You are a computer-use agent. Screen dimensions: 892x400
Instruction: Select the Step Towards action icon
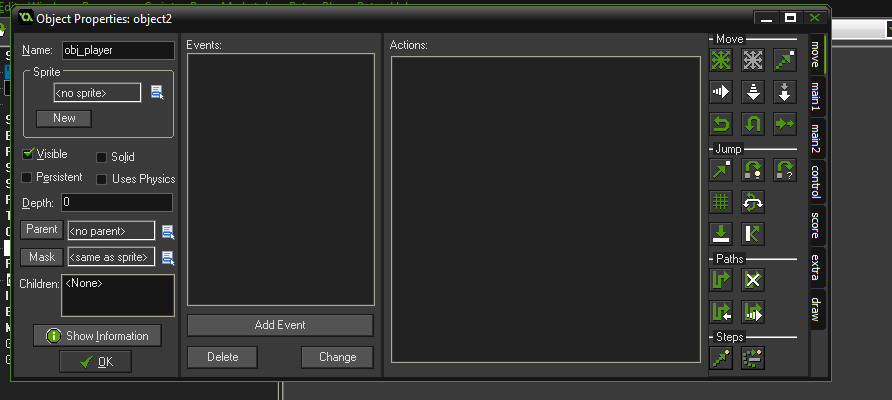[x=721, y=358]
